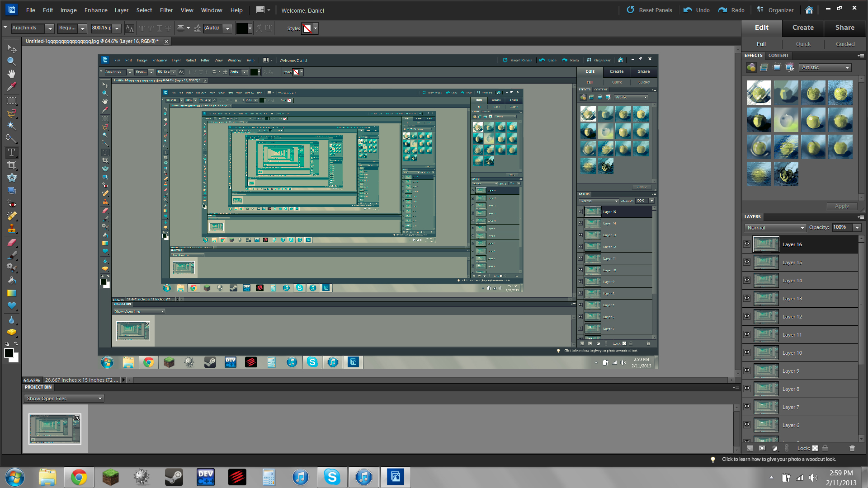Select the Straighten tool
This screenshot has width=868, height=488.
(x=12, y=190)
